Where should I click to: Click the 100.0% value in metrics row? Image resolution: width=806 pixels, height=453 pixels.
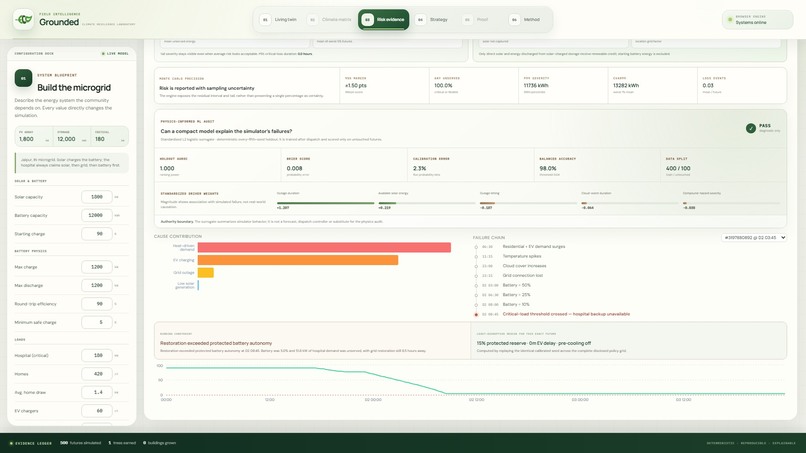pos(443,85)
